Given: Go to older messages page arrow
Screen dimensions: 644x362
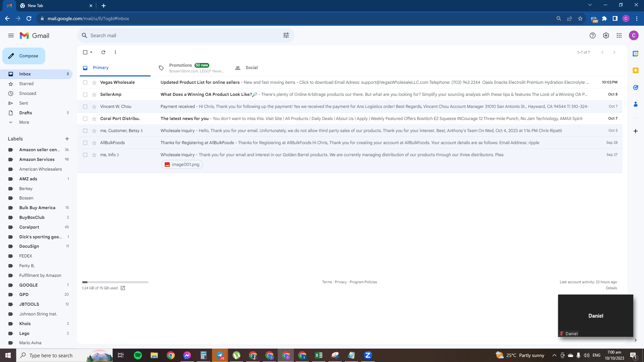Looking at the screenshot, I should pyautogui.click(x=614, y=52).
